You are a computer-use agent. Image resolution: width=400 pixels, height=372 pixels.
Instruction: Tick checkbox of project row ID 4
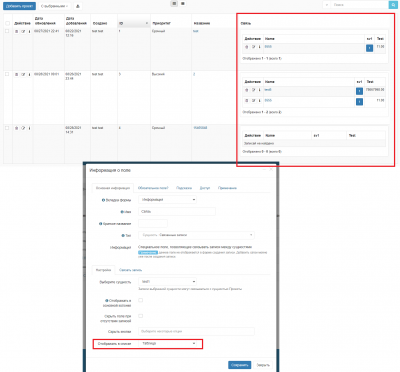7,128
